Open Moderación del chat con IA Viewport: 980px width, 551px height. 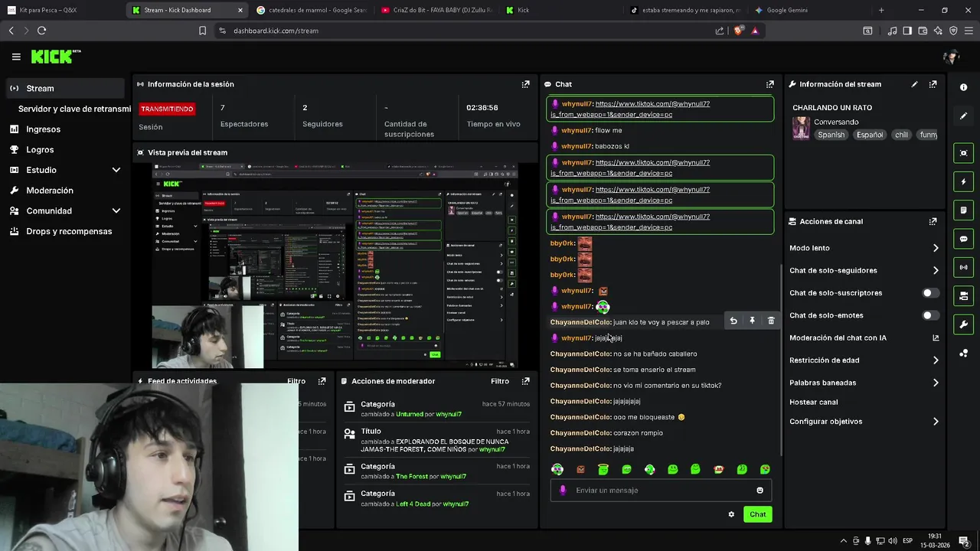pos(864,337)
